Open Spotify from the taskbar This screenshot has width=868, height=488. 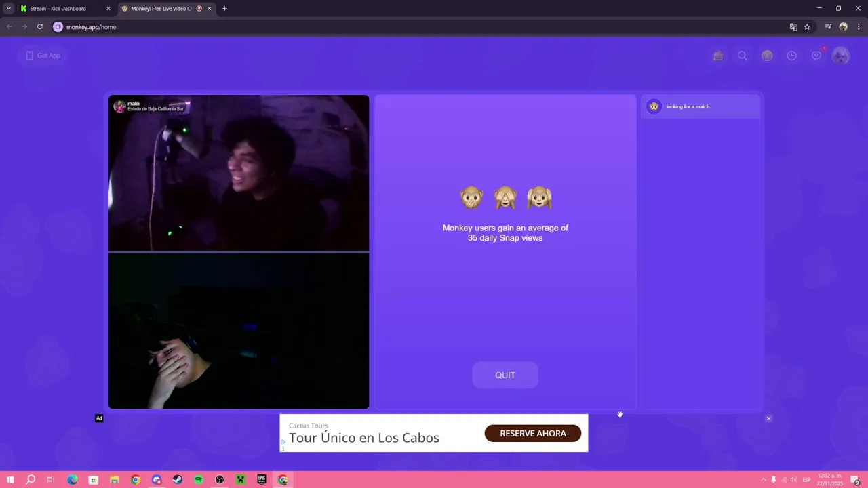pos(199,480)
